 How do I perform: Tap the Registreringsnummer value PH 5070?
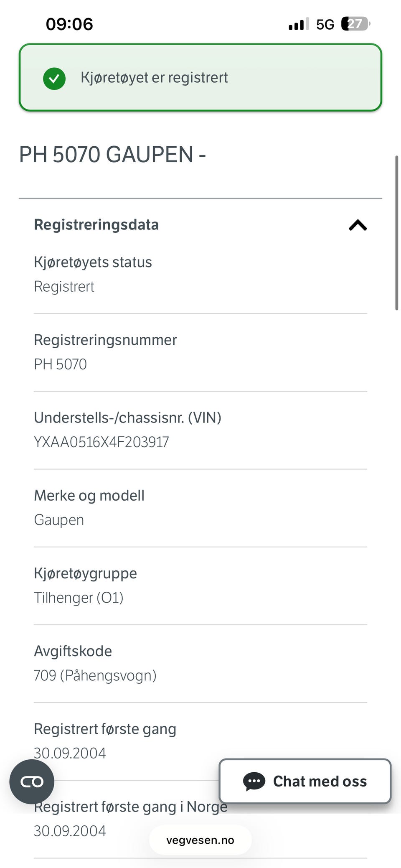click(60, 364)
